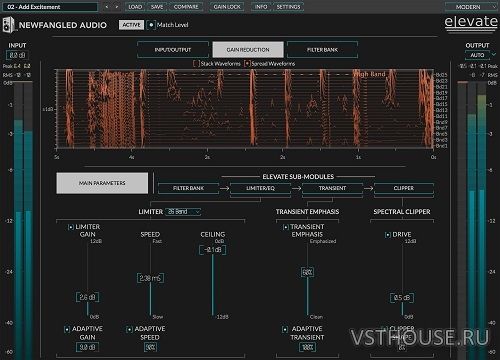Toggle Adaptive Gain enable box

tap(67, 329)
